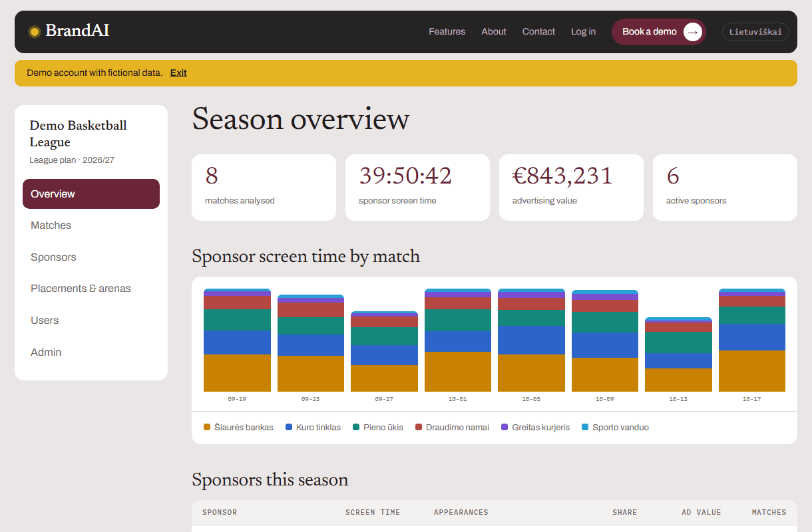Screen dimensions: 812x532
Task: Select Overview in the sidebar
Action: click(x=91, y=194)
